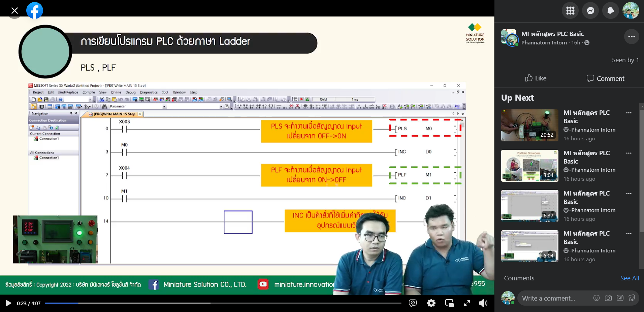Click the Paste icon in the toolbar
Viewport: 644px width, 312px height.
[x=115, y=99]
